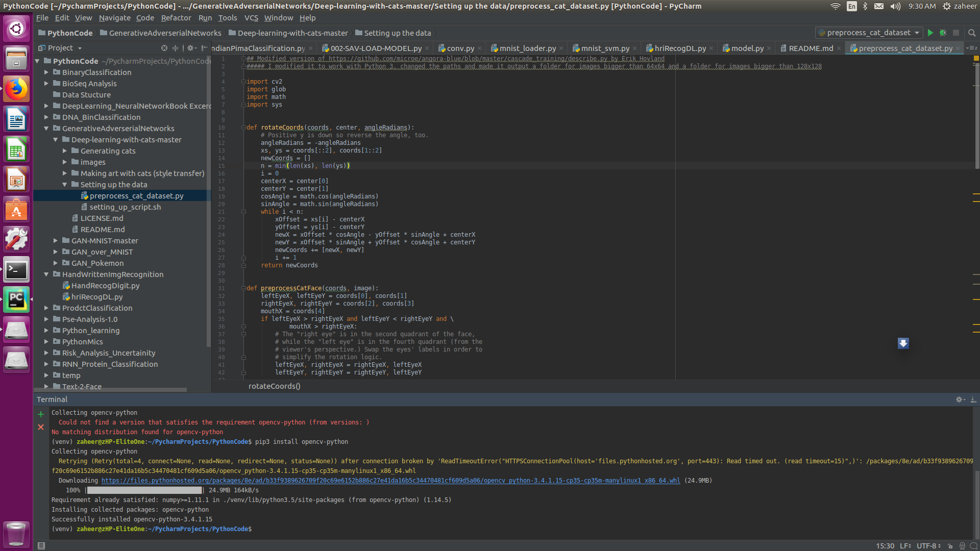The image size is (980, 551).
Task: Toggle code folding at rotateCoords function line 9
Action: click(x=242, y=127)
